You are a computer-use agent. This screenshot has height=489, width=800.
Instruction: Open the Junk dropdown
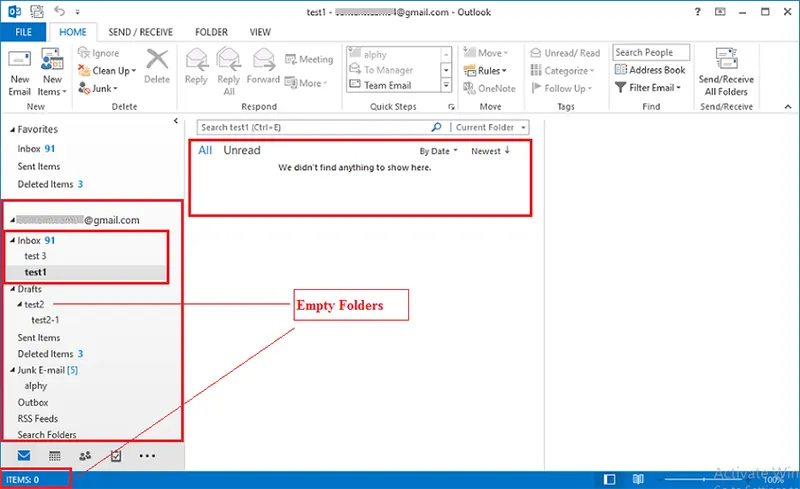point(98,88)
